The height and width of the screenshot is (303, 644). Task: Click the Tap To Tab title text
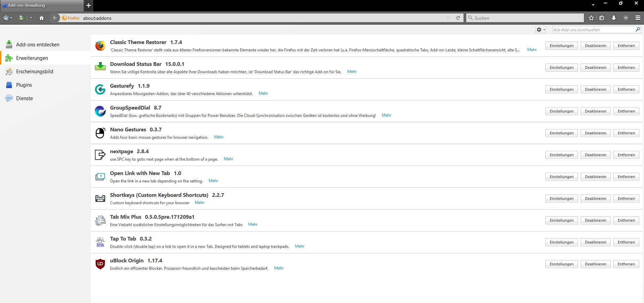[x=123, y=239]
